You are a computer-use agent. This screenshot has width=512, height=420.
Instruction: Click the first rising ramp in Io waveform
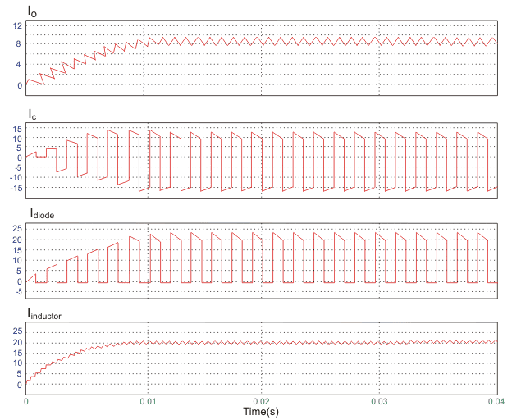(x=33, y=80)
